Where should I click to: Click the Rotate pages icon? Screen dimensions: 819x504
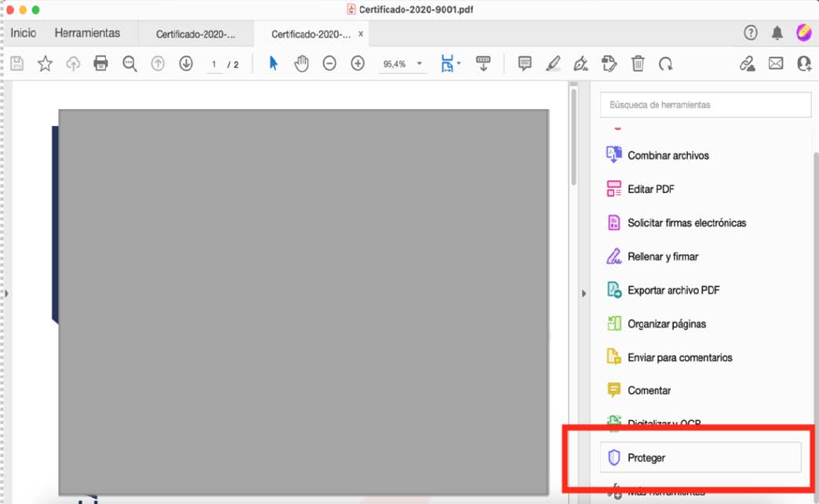click(667, 63)
